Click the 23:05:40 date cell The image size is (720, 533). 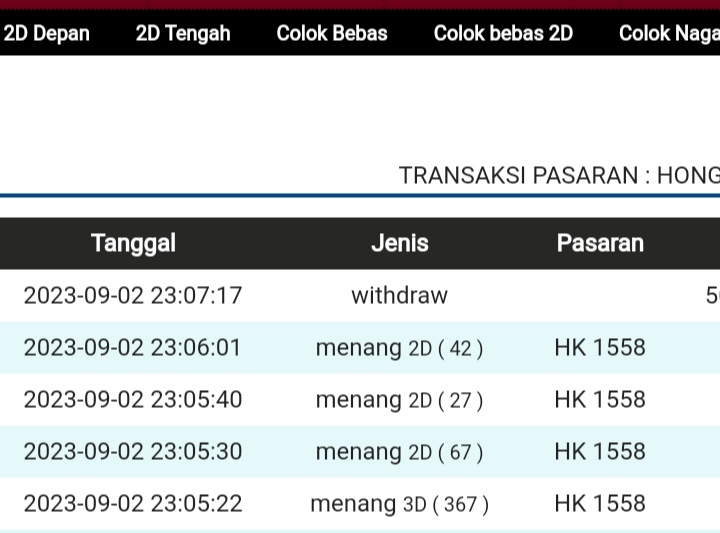click(x=133, y=399)
